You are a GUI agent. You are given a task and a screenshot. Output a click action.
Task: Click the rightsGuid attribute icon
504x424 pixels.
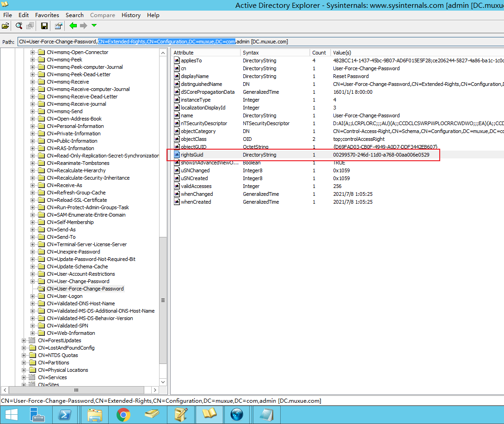(x=177, y=155)
